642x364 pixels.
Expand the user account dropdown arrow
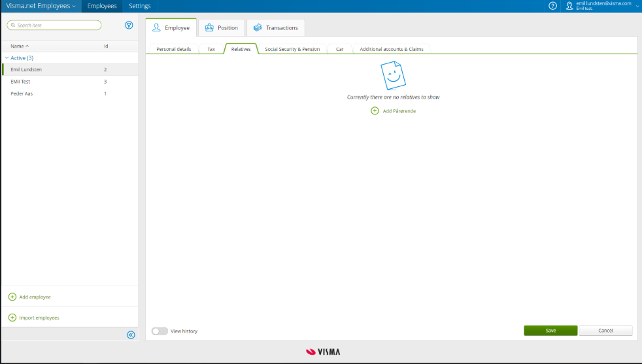(637, 6)
